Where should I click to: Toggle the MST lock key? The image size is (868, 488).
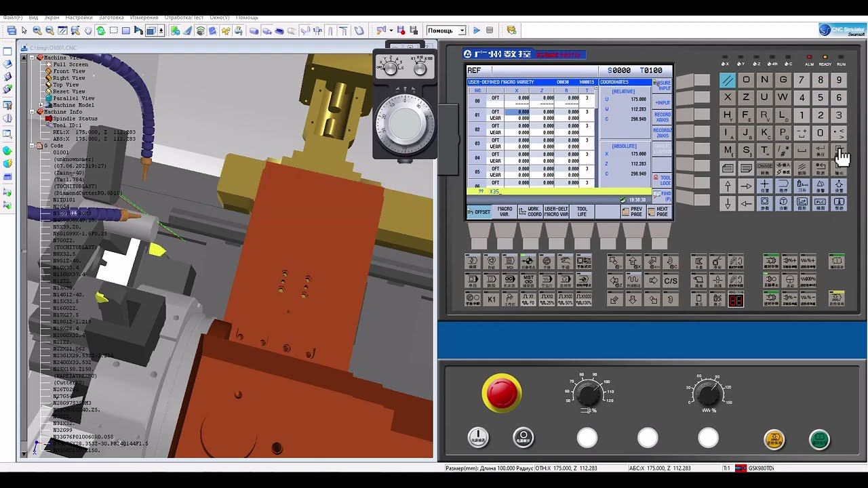coord(529,280)
